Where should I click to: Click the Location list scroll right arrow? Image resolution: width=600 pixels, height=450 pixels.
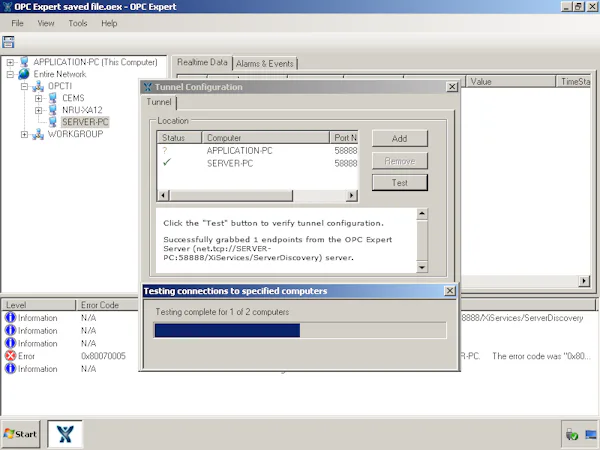[352, 196]
